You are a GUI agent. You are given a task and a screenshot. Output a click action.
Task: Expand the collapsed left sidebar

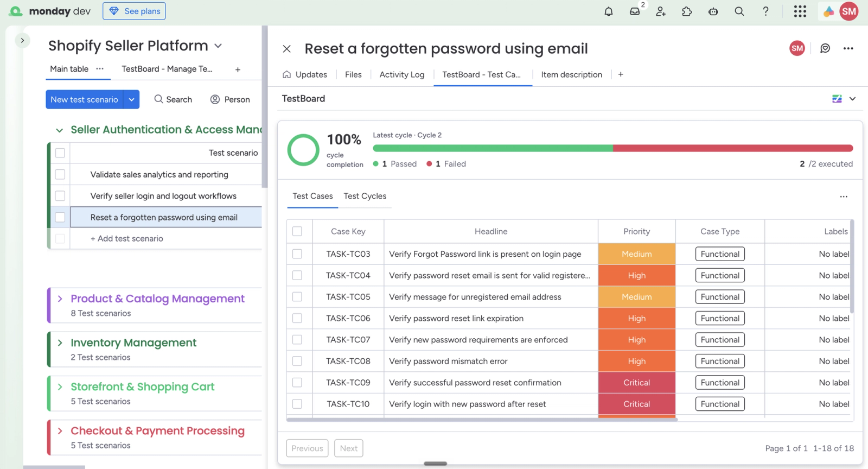[x=22, y=40]
